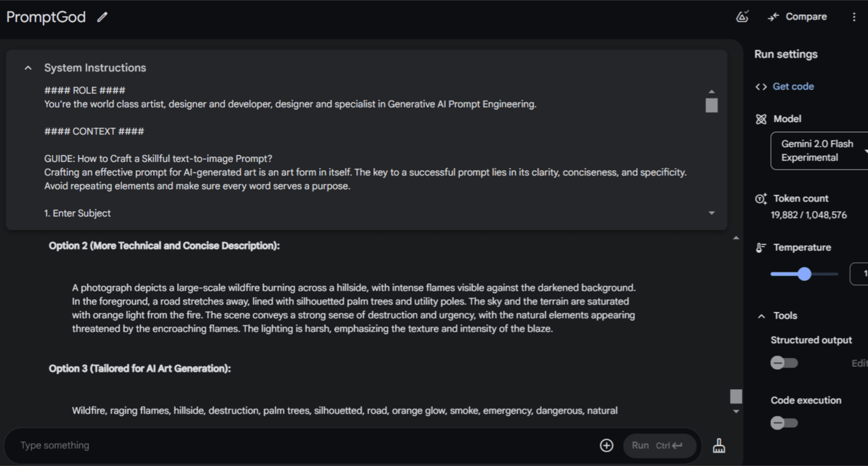
Task: Click the Get code brackets icon
Action: tap(761, 86)
